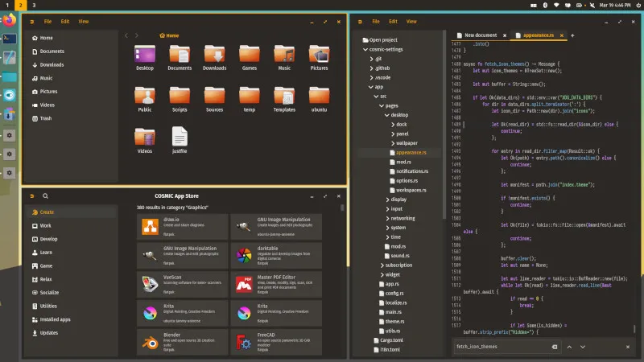Viewport: 644px width, 362px height.
Task: Open theme.rs in project tree
Action: (x=392, y=321)
